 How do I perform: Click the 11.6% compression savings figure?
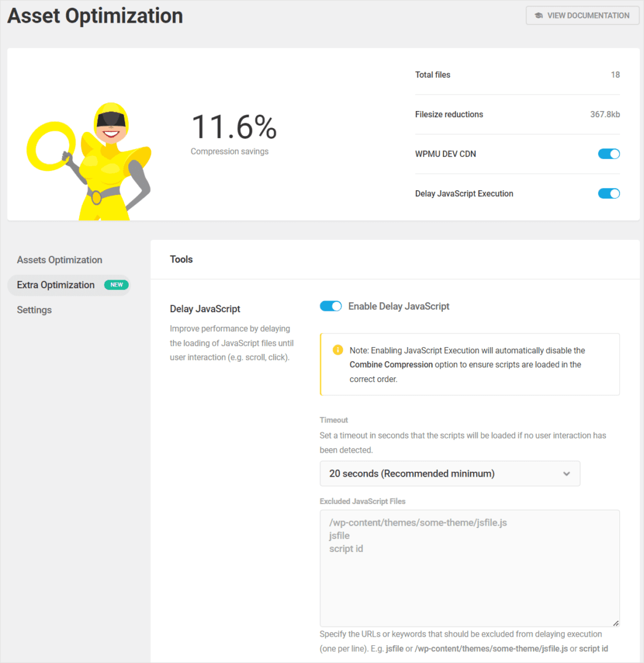tap(234, 127)
